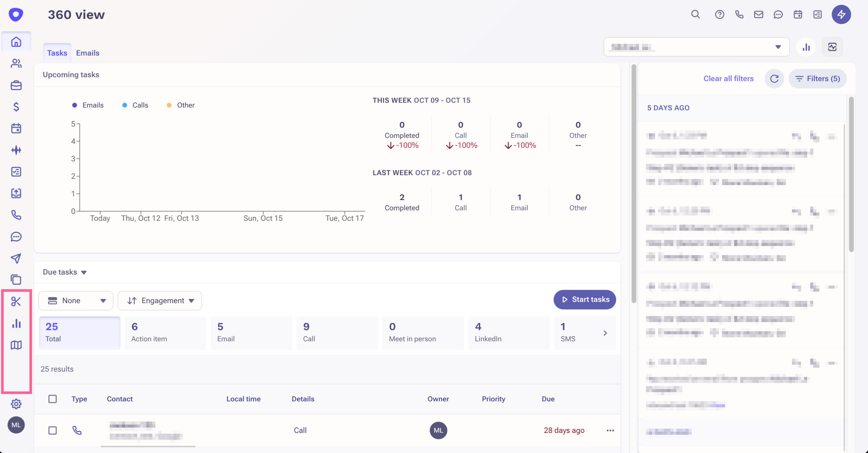Screen dimensions: 868x453
Task: Open the search magnifier in header
Action: (696, 15)
